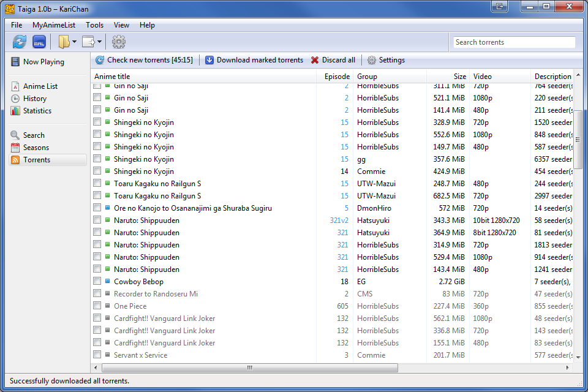Image resolution: width=588 pixels, height=392 pixels.
Task: Click the vertical scrollbar up arrow
Action: tap(578, 75)
